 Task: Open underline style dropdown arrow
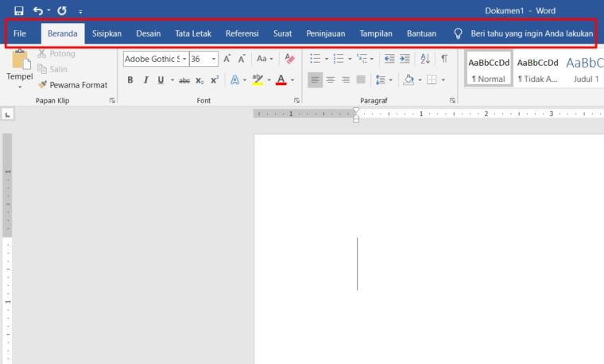tap(172, 79)
